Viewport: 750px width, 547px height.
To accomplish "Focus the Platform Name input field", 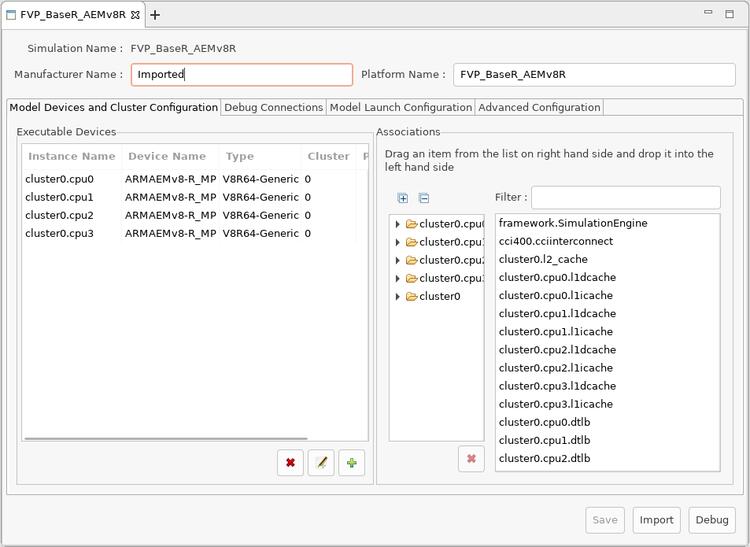I will (x=593, y=75).
